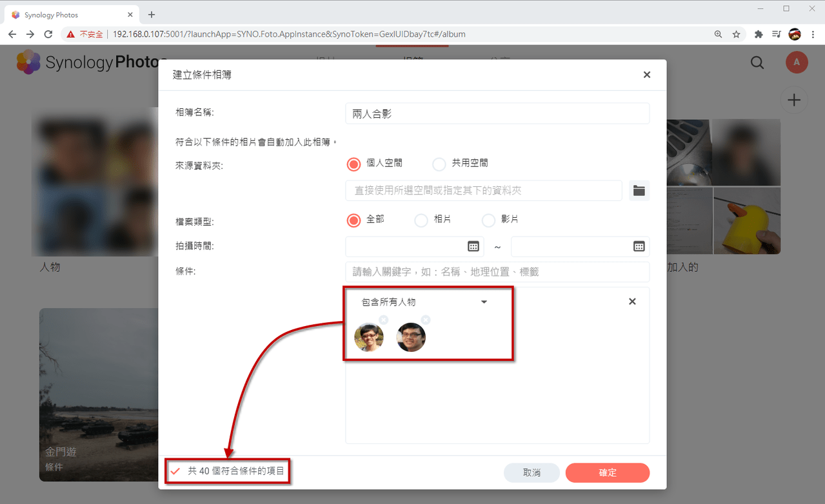
Task: Open calendar for start capture date
Action: [473, 246]
